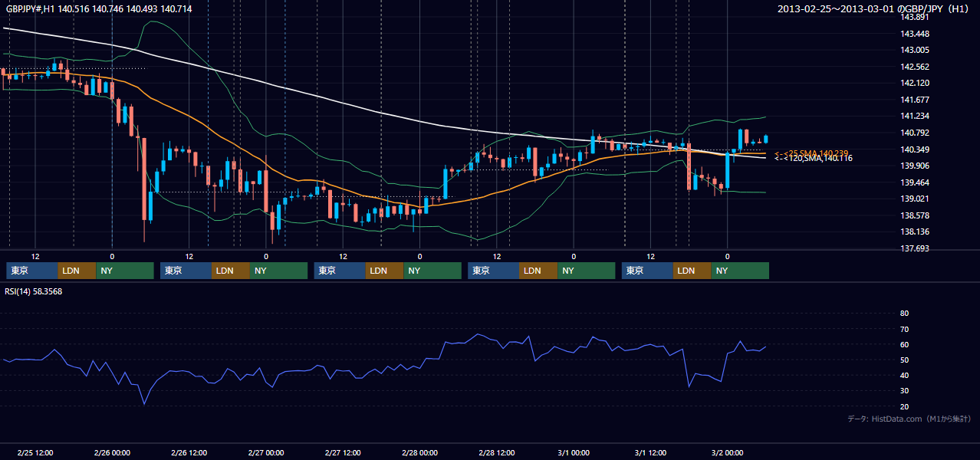Screen dimensions: 980x460
Task: Pick the 140.349 price level label
Action: point(915,149)
